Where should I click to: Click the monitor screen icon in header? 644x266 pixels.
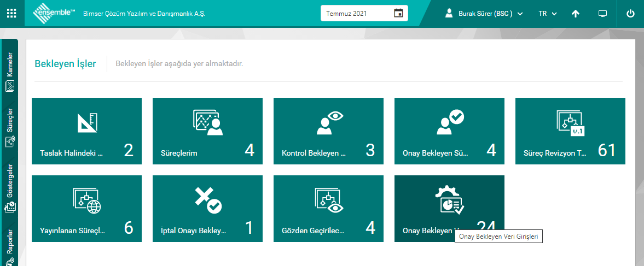click(x=602, y=14)
